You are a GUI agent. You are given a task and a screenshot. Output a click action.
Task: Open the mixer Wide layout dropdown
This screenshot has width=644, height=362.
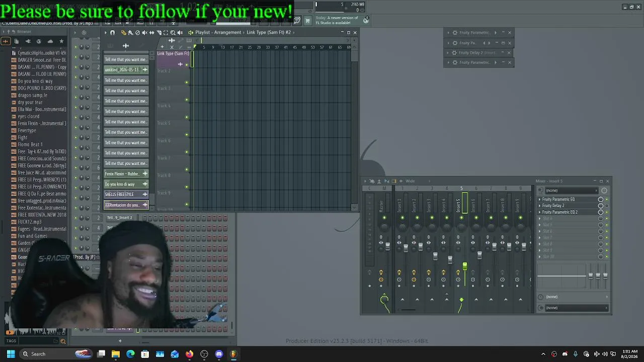coord(410,181)
